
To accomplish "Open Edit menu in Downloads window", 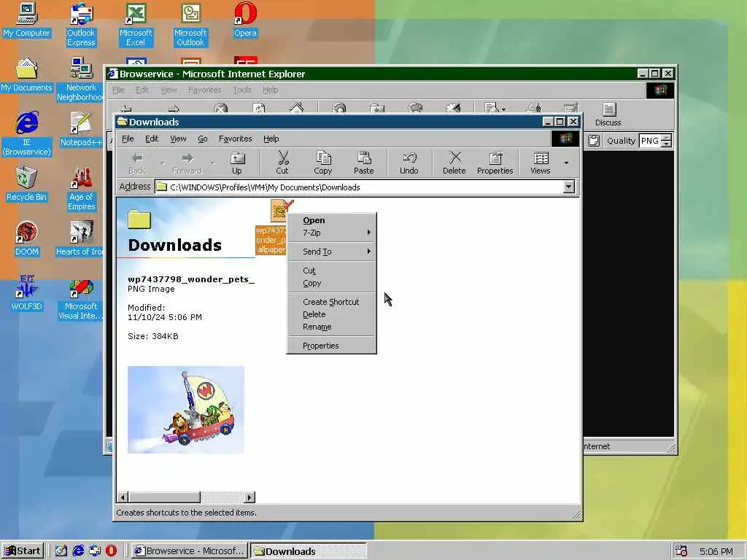I will coord(152,139).
